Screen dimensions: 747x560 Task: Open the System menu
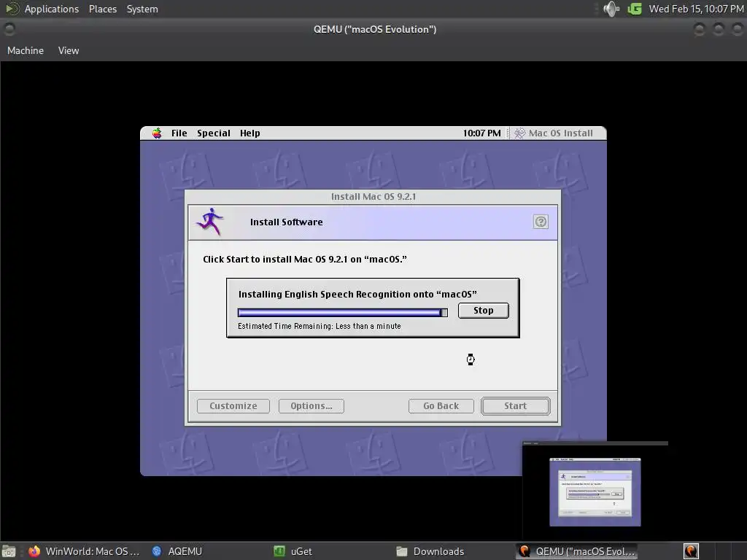click(x=142, y=9)
